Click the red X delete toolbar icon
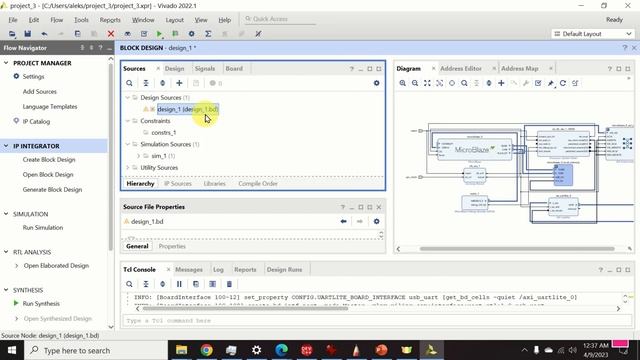This screenshot has width=640, height=360. pyautogui.click(x=111, y=34)
